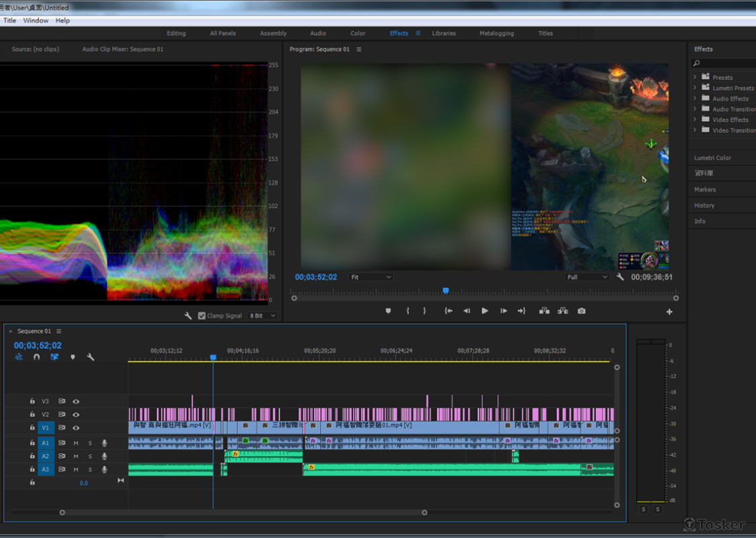Click the History panel label

click(704, 205)
